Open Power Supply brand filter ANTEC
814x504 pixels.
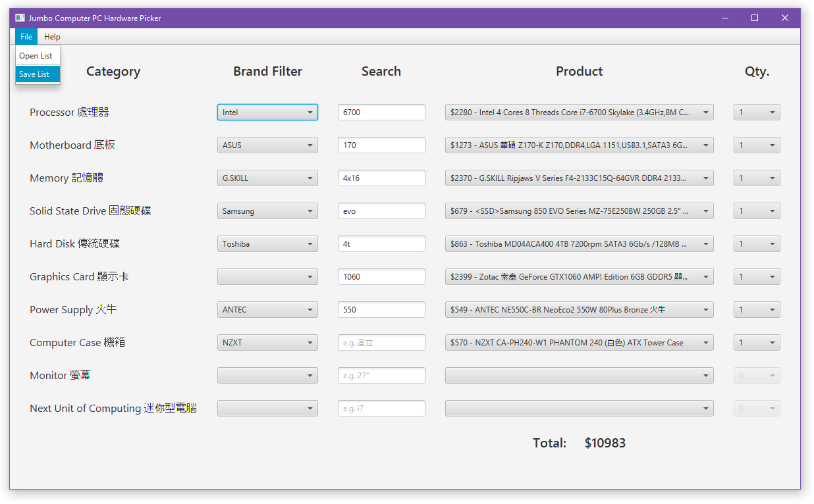pyautogui.click(x=267, y=310)
